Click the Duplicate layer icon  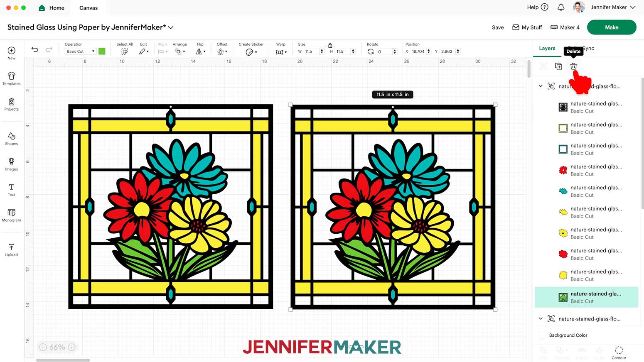[558, 66]
